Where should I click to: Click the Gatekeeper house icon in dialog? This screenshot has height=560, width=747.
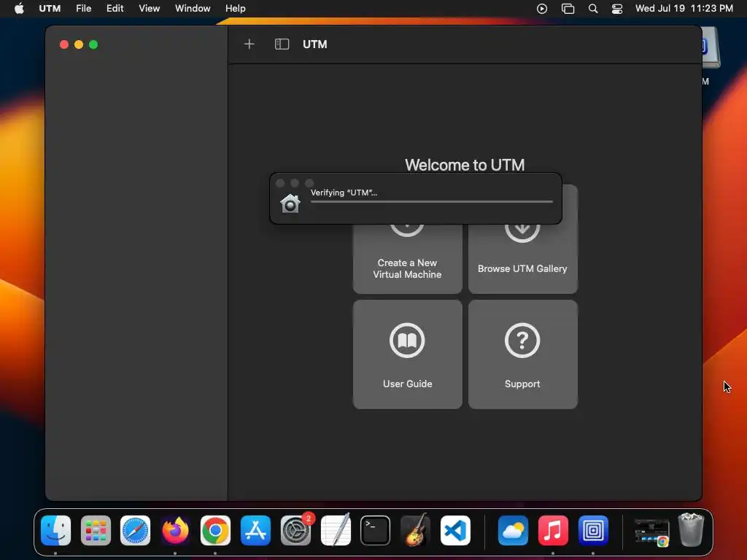[290, 204]
